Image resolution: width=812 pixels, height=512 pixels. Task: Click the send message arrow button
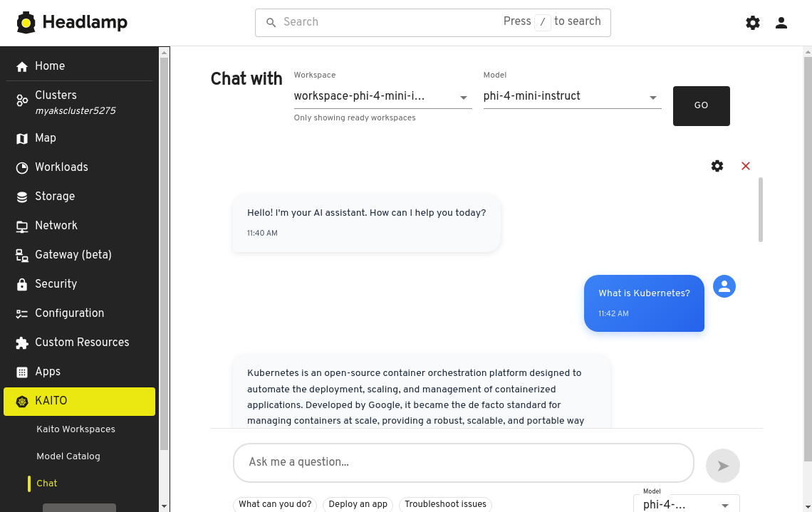723,466
